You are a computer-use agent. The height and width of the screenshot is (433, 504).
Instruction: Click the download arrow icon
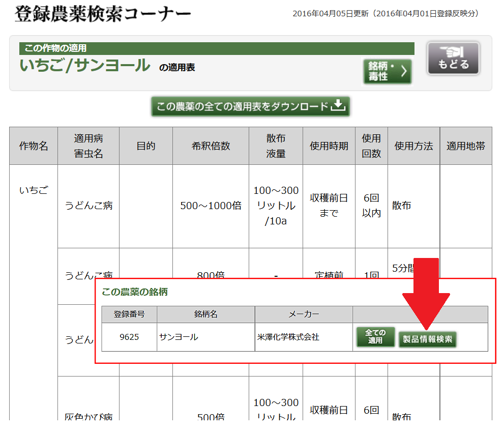[x=338, y=106]
